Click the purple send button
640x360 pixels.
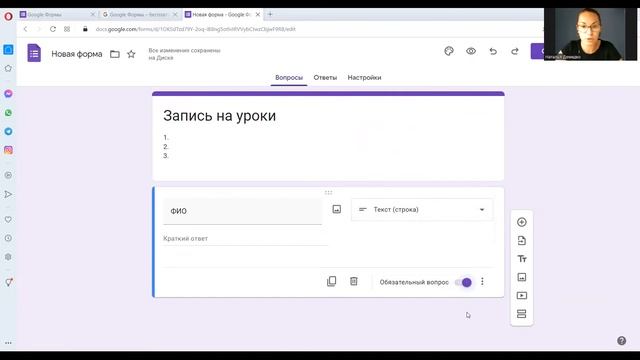coord(537,51)
